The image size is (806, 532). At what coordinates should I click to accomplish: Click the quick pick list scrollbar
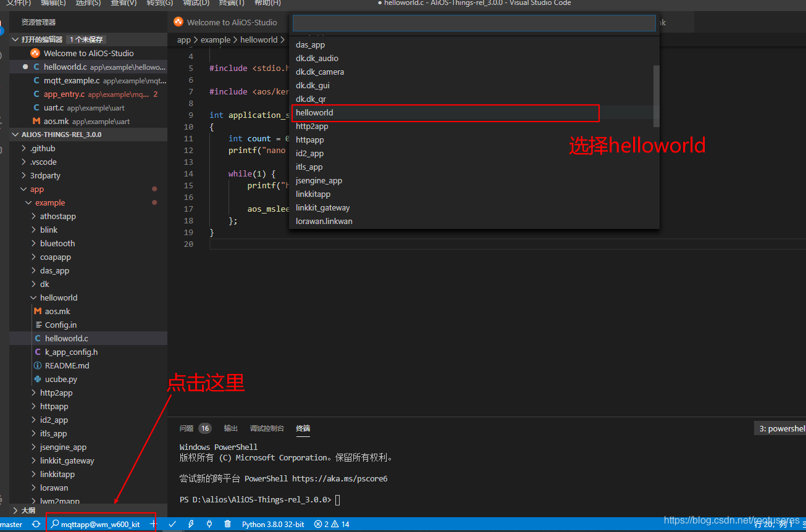657,96
